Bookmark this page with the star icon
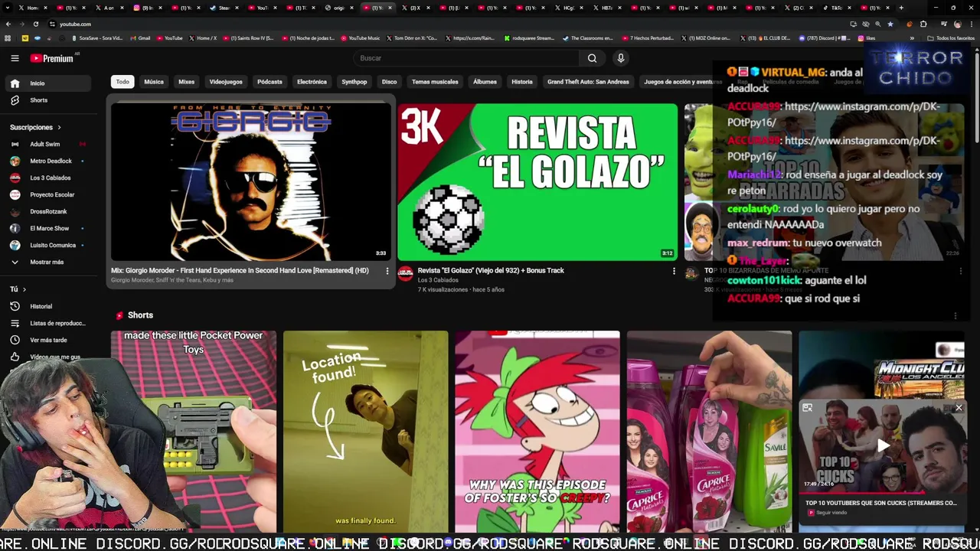 point(890,24)
